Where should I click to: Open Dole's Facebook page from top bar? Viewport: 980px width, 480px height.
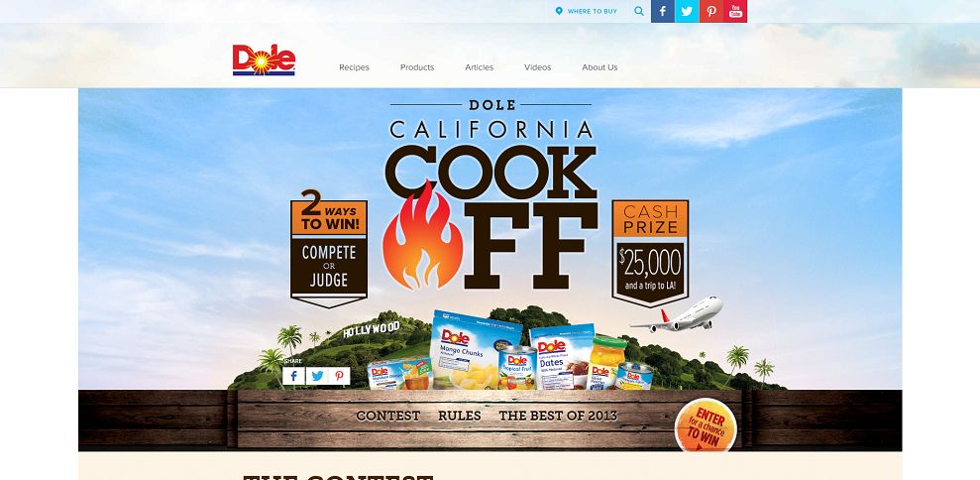[663, 11]
